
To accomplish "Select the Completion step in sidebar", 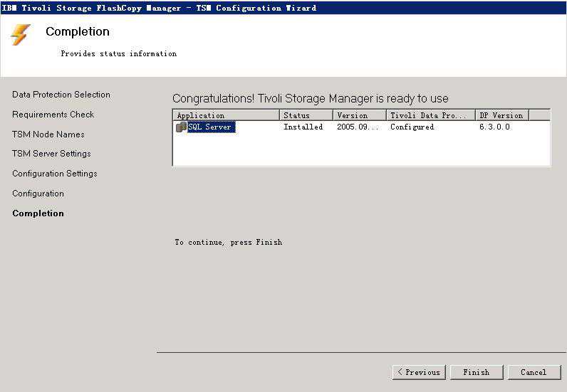I will pyautogui.click(x=38, y=213).
